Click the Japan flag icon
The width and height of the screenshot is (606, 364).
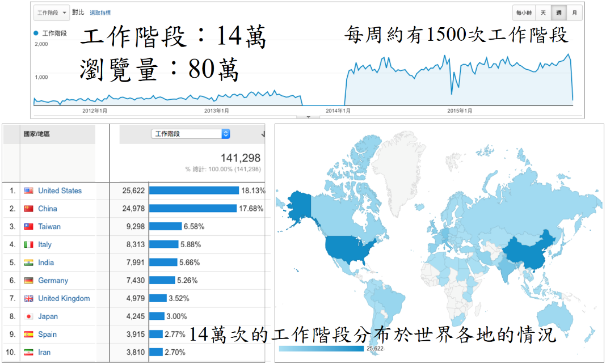coord(28,316)
